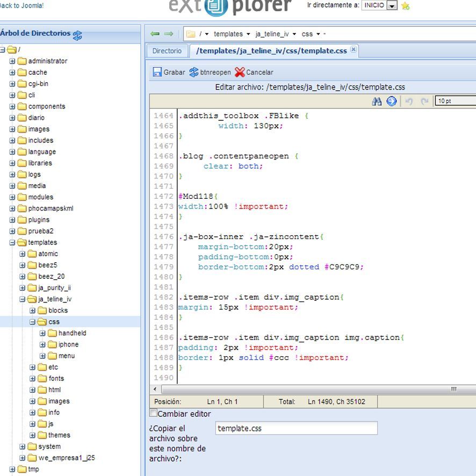The height and width of the screenshot is (476, 476).
Task: Click the template.css filename input field
Action: coord(296,428)
